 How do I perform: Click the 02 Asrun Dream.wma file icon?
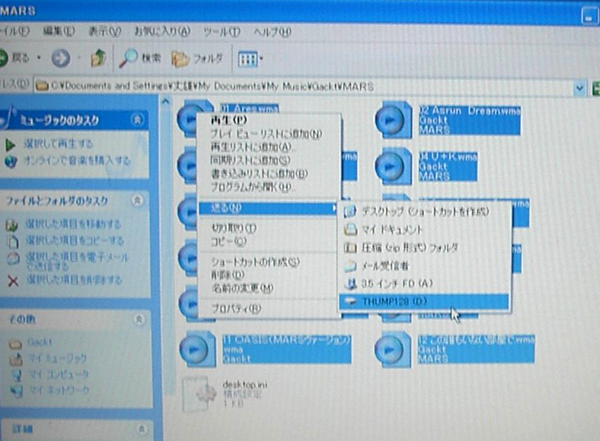[393, 120]
